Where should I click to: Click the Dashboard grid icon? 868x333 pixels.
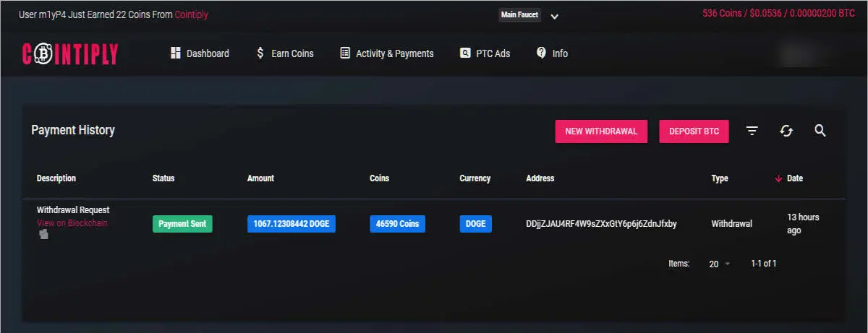pyautogui.click(x=175, y=53)
